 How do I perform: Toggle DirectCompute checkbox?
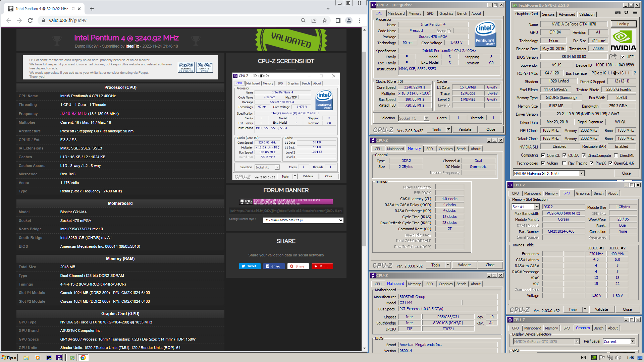(x=584, y=156)
